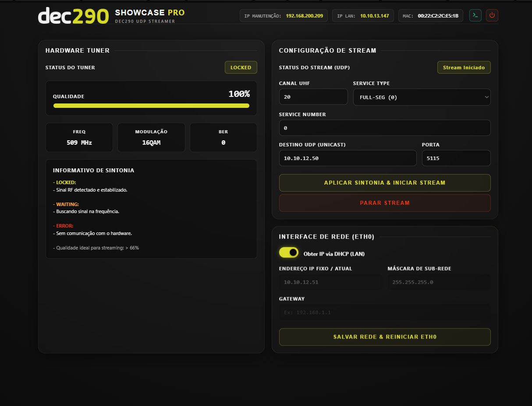Click 'Obter IP via DHCP (LAN)' label
Viewport: 532px width, 406px height.
click(334, 254)
